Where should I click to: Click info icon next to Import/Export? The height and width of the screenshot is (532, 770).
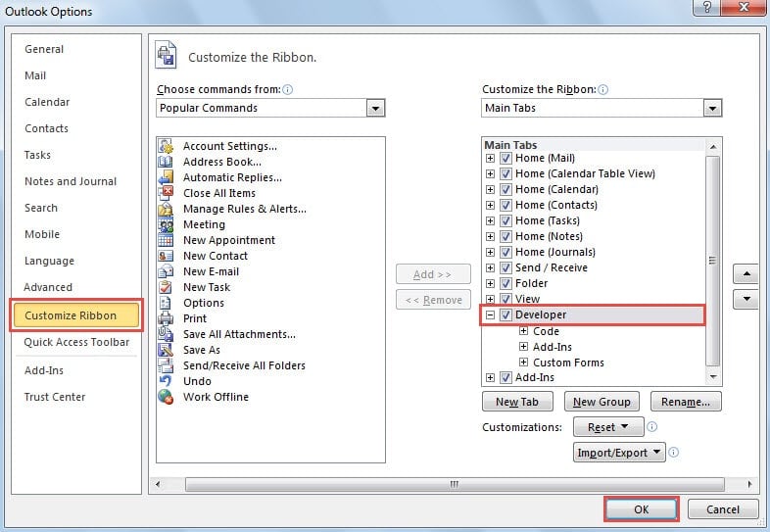(x=674, y=453)
